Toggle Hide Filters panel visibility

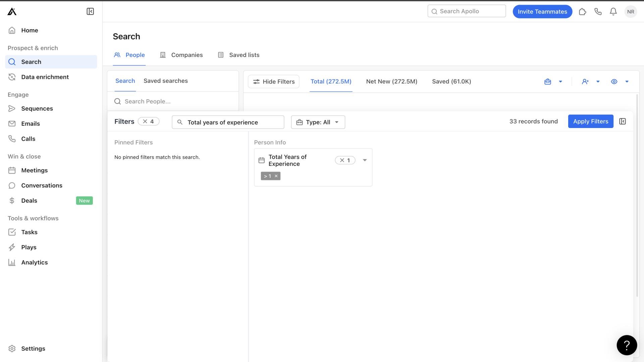click(x=273, y=81)
